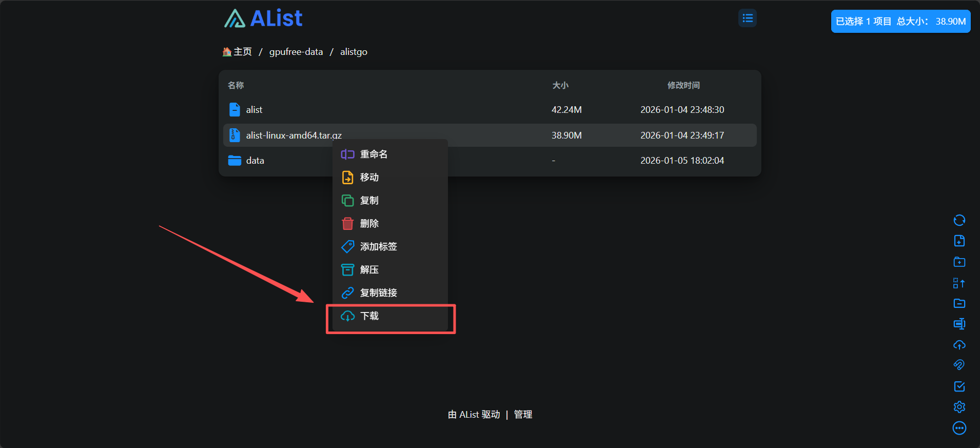Open the Manage link in footer
Viewport: 980px width, 448px height.
click(523, 415)
